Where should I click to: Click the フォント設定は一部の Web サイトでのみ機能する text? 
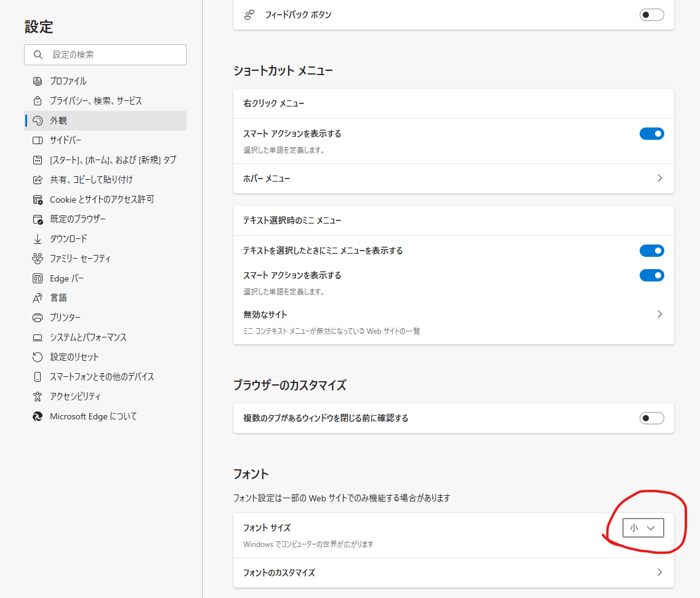(x=342, y=498)
